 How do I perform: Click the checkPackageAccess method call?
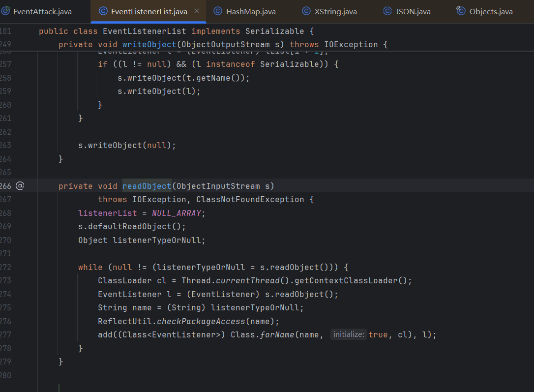point(210,321)
